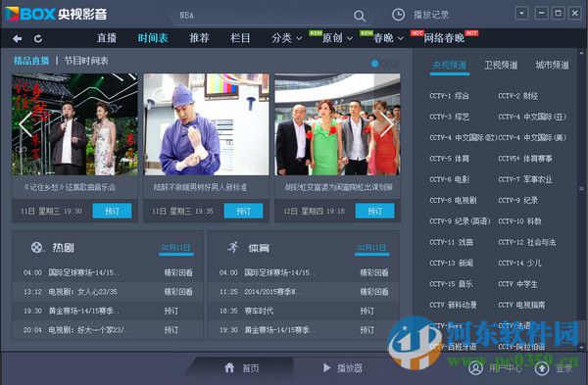Click 预订 for 记住乡愁 program
The image size is (588, 385).
click(x=112, y=211)
